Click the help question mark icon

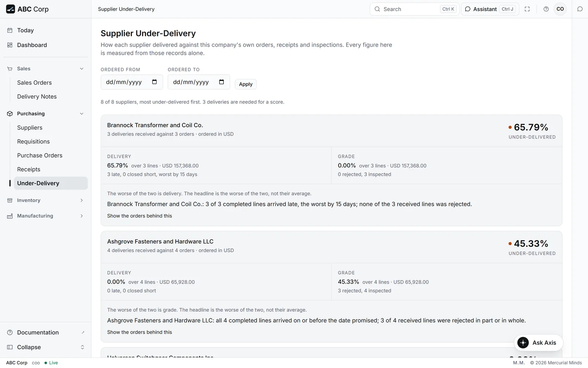coord(546,9)
